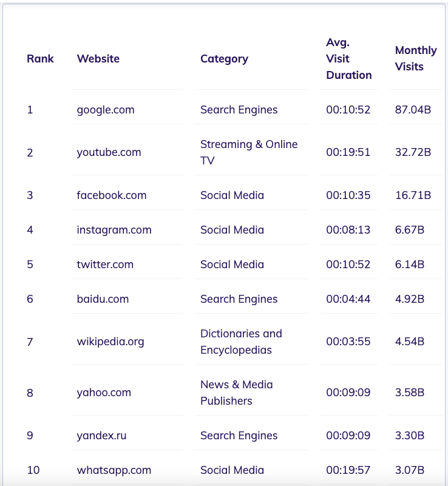Select the Category column header
The width and height of the screenshot is (448, 486).
224,59
